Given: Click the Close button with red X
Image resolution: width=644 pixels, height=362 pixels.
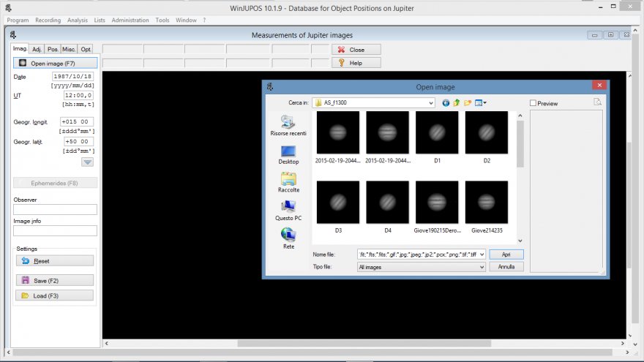Looking at the screenshot, I should (x=356, y=50).
